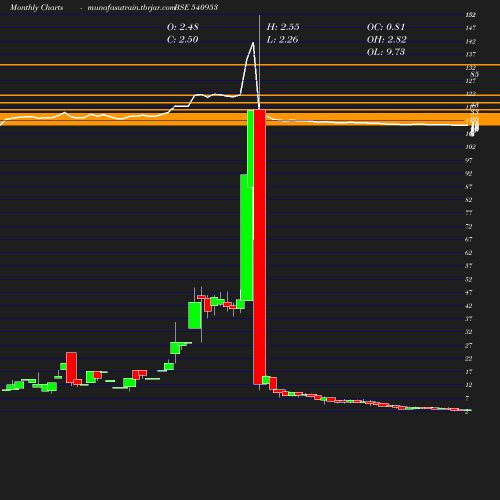Click the 142 price axis label
This screenshot has height=500, width=500.
pos(470,41)
